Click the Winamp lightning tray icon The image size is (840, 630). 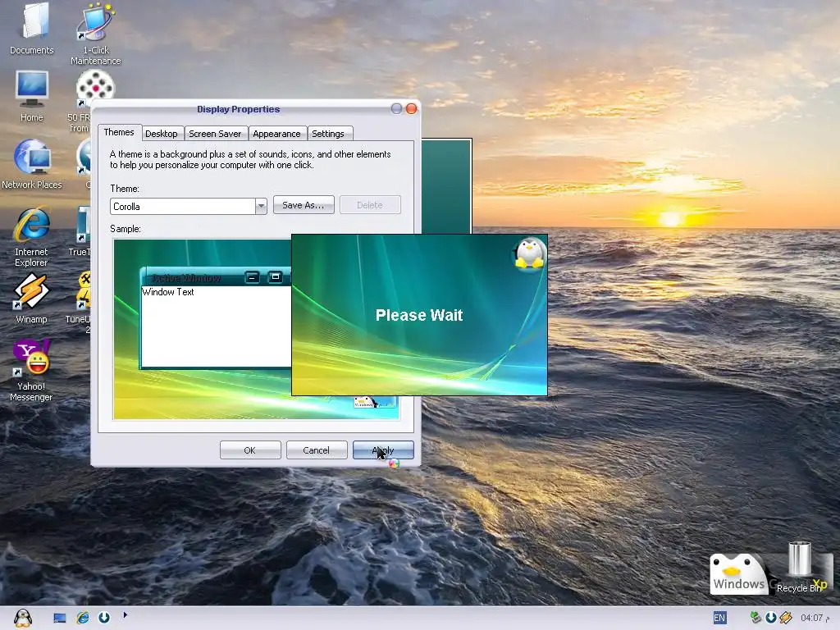[786, 619]
